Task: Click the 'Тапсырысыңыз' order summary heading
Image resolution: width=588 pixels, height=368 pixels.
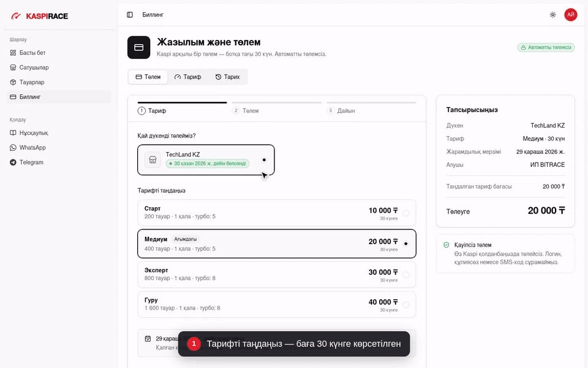Action: (x=472, y=110)
